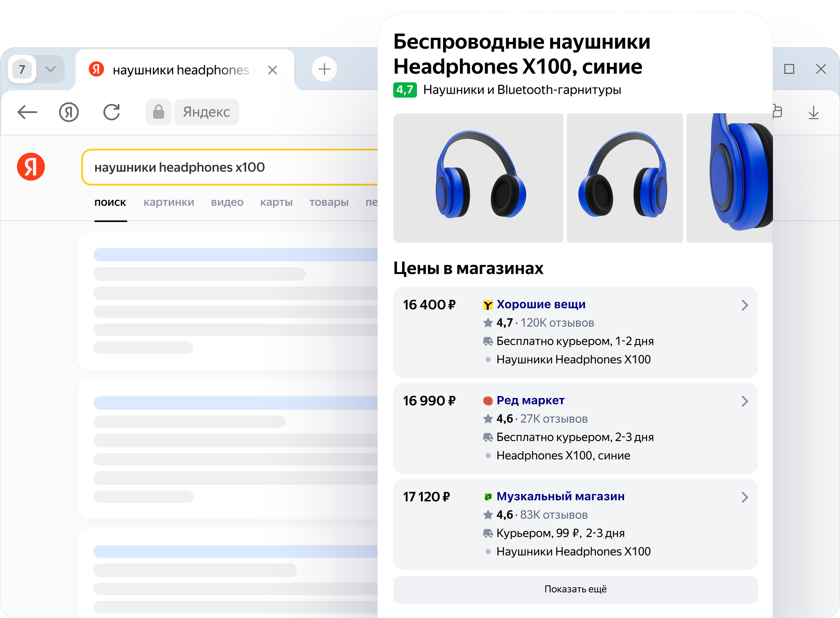Click the red Yandex logo beside search
This screenshot has height=618, width=840.
click(x=31, y=167)
